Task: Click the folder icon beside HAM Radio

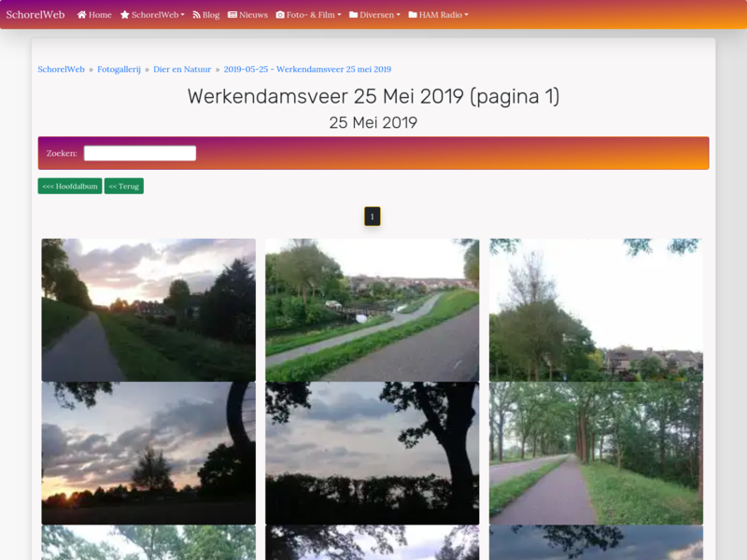Action: pos(413,15)
